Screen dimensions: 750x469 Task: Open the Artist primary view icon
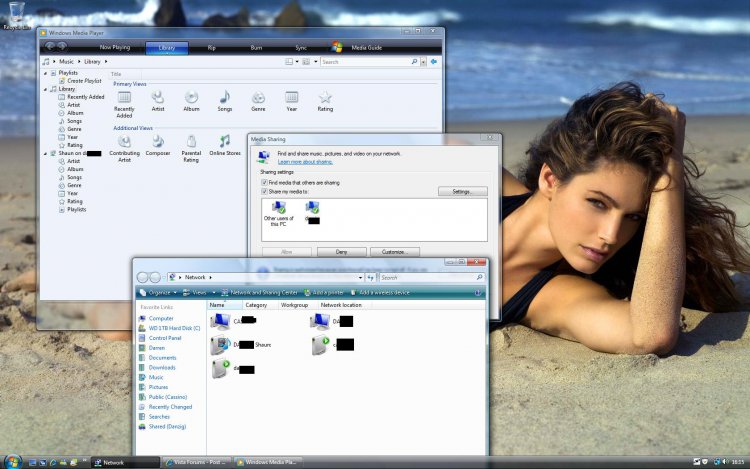click(x=158, y=97)
